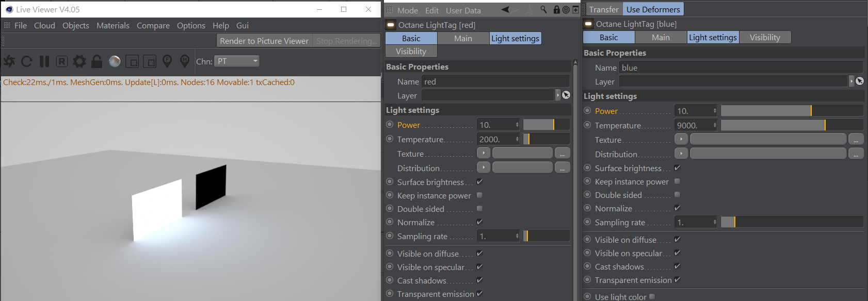Click the pick focus pin icon

pos(167,61)
